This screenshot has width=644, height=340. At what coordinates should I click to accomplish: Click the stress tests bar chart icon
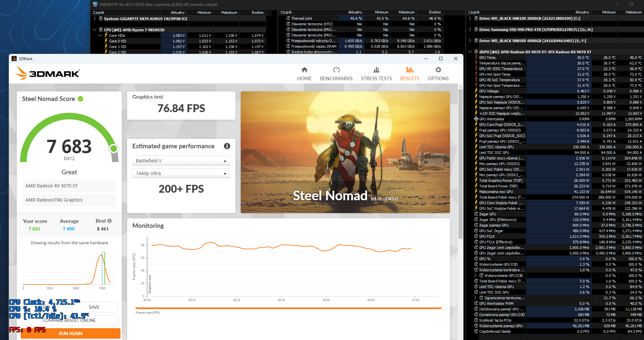tap(376, 70)
